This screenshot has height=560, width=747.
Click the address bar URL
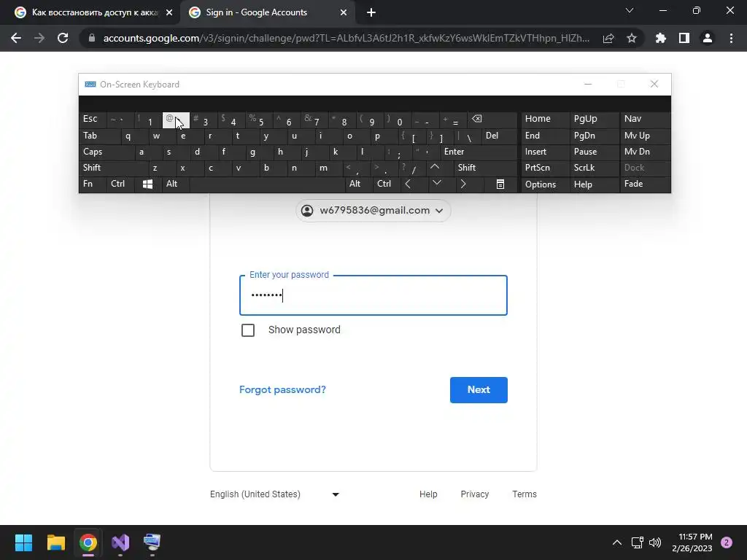click(346, 38)
